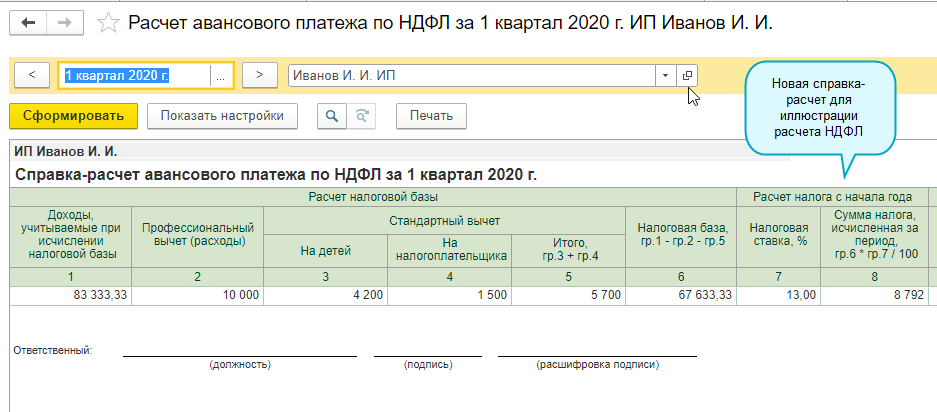The width and height of the screenshot is (937, 412).
Task: Click the find next icon beside search
Action: click(x=361, y=116)
